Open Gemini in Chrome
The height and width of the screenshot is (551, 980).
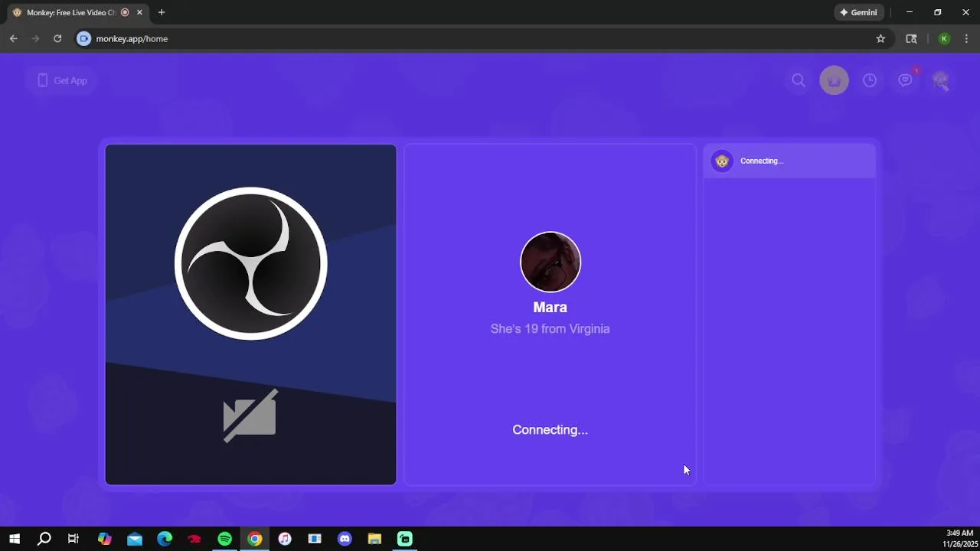pos(858,12)
